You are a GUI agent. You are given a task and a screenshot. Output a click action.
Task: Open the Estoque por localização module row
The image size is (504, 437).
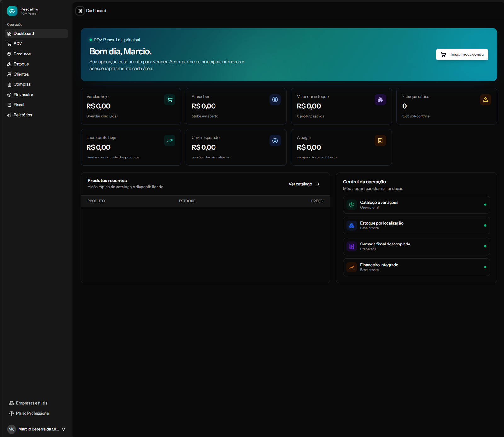click(x=416, y=226)
